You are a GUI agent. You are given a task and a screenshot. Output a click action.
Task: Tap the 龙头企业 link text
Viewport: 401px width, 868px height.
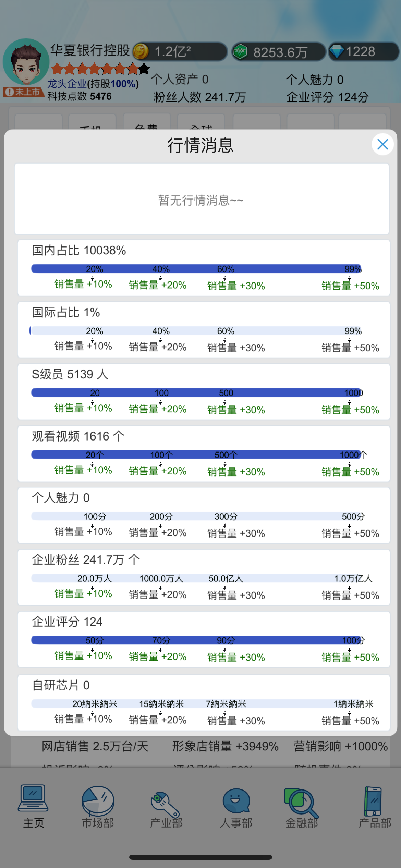pyautogui.click(x=67, y=84)
